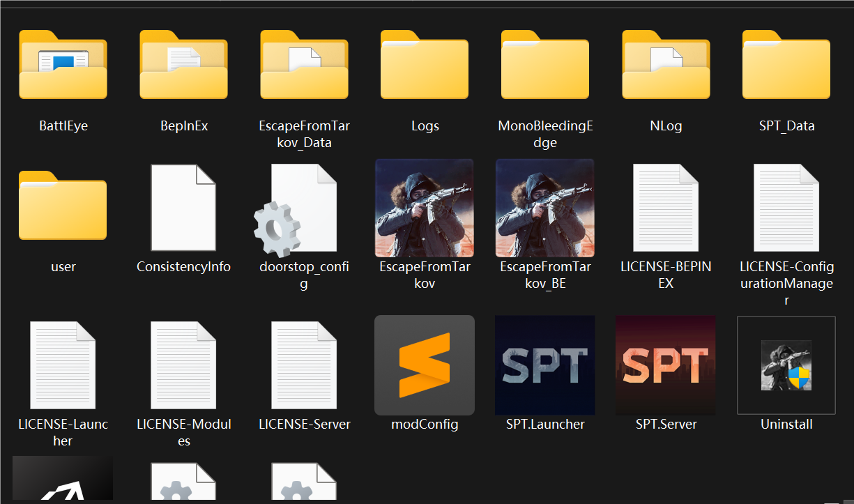Screen dimensions: 854x504
Task: Click the SPT.Launcher application icon
Action: (545, 365)
